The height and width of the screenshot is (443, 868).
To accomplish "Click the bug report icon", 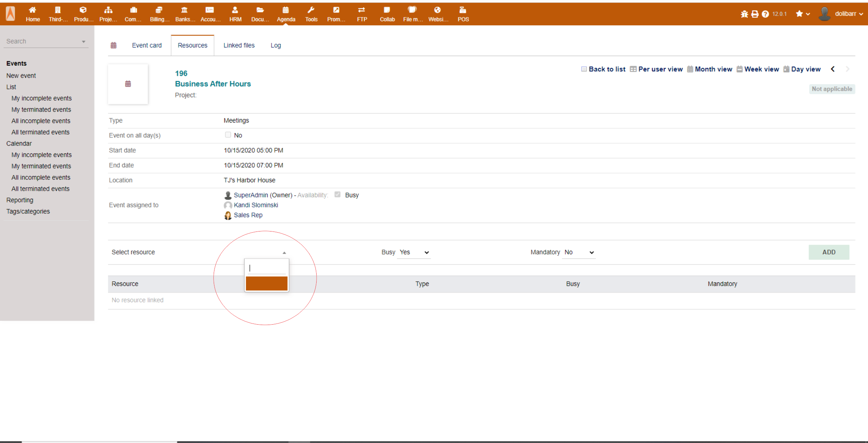I will click(744, 14).
